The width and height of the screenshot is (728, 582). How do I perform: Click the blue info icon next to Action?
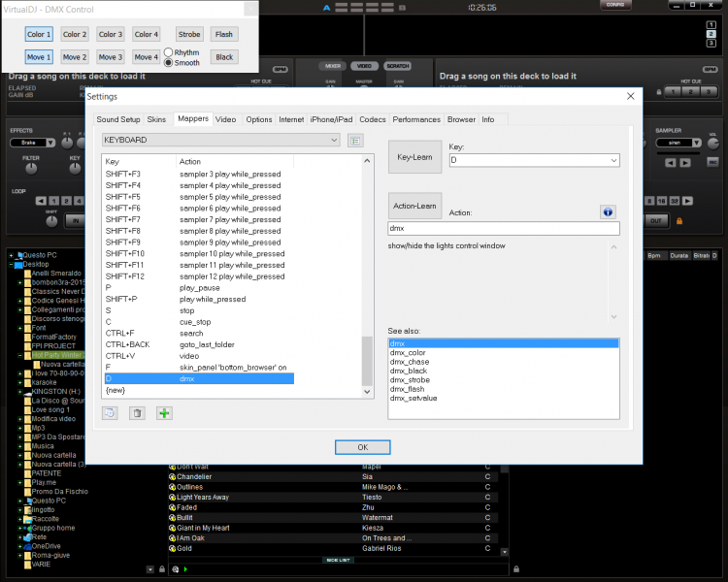coord(608,210)
